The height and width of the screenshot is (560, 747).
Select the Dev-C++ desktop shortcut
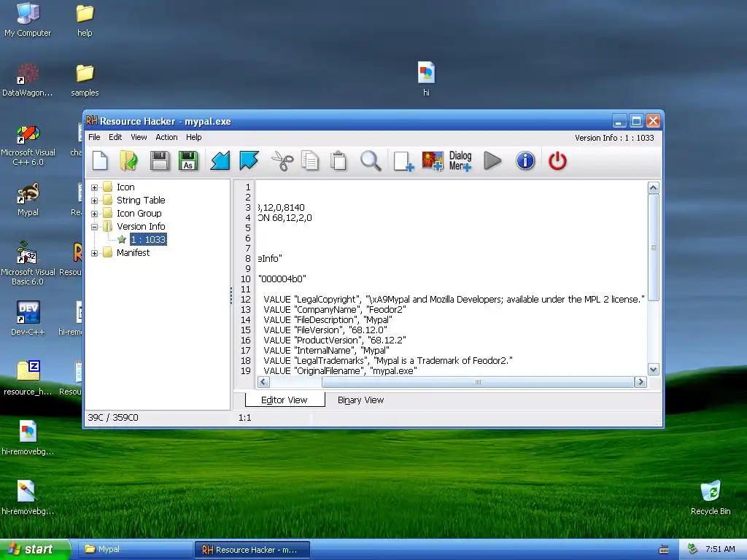pyautogui.click(x=28, y=318)
